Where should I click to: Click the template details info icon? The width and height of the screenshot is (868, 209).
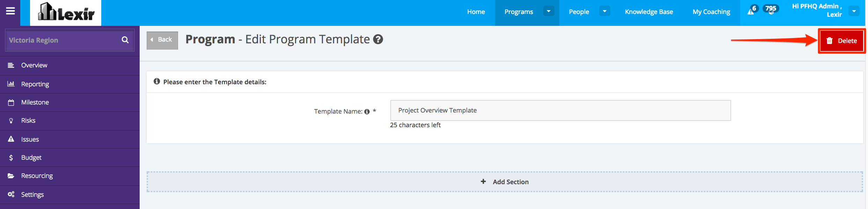tap(157, 81)
